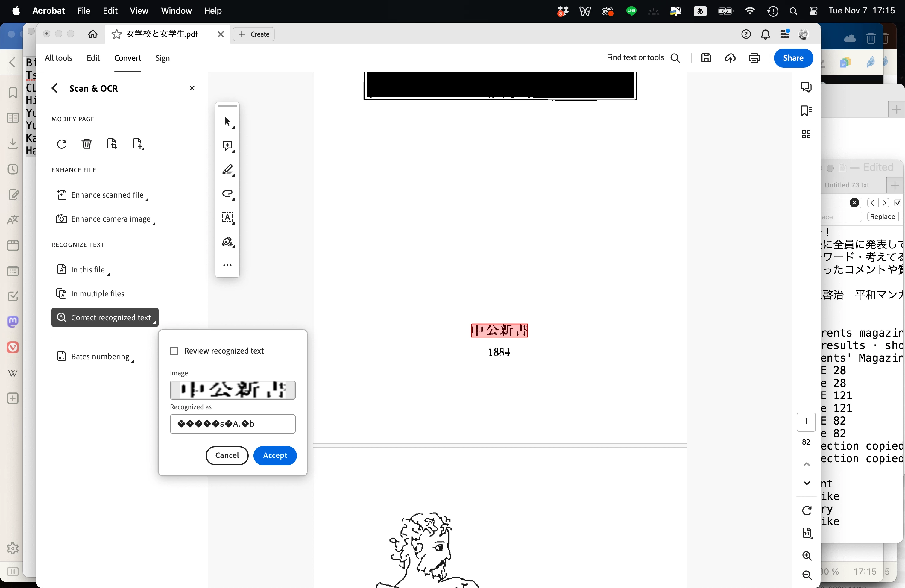Click the Recognized as text field
Screen dimensions: 905x588
pos(232,424)
